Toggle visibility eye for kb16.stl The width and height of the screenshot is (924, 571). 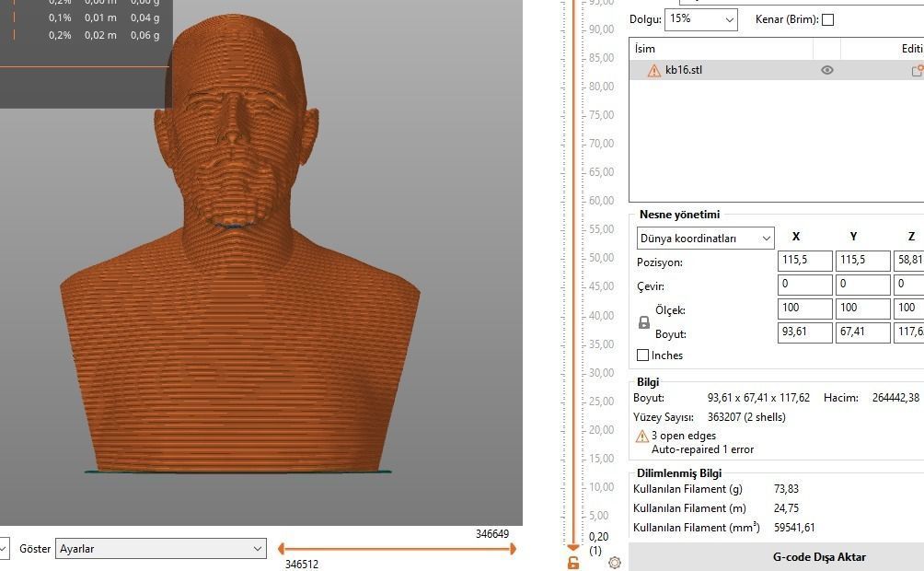[827, 70]
